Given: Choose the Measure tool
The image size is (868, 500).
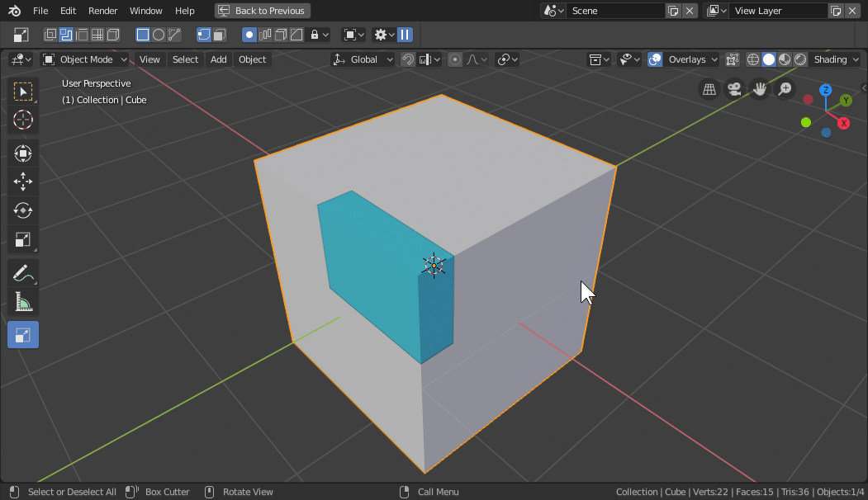Looking at the screenshot, I should (x=23, y=303).
